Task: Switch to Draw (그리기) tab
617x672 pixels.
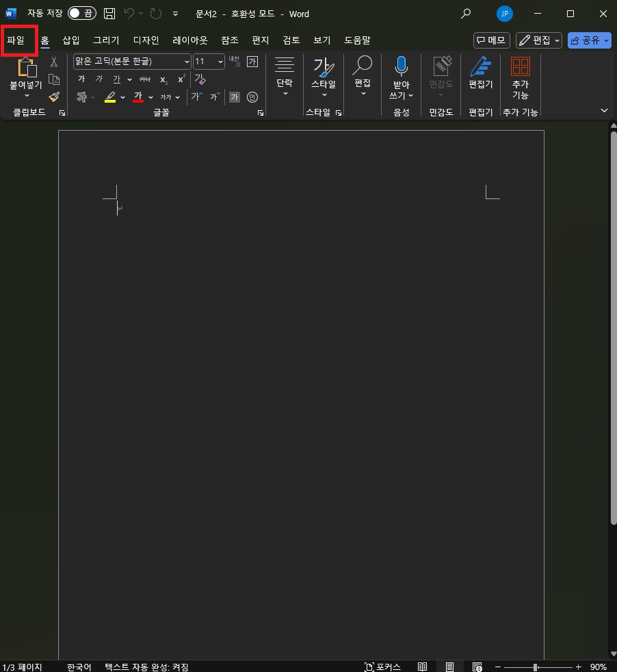Action: pos(106,40)
